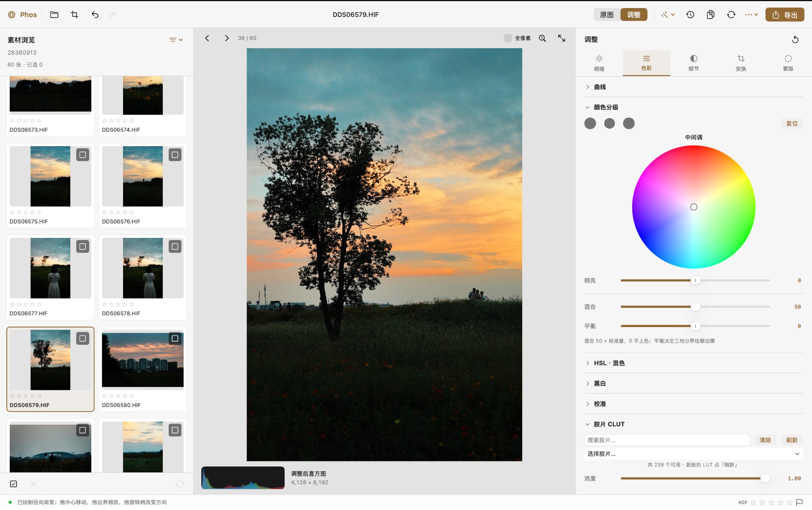
Task: Click the 混合 slider handle
Action: click(x=695, y=307)
